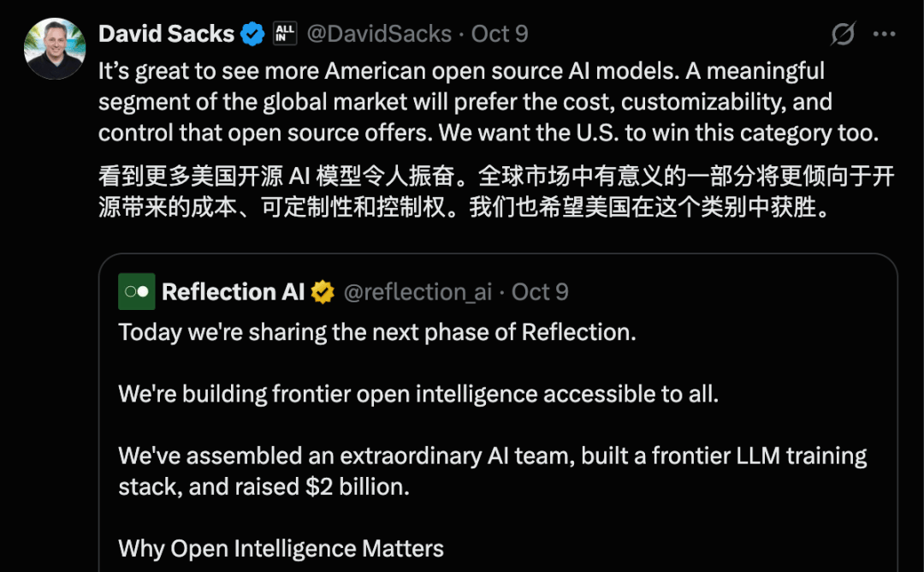Click the "assembled an extraordinary AI team" line
This screenshot has width=924, height=572.
[492, 456]
